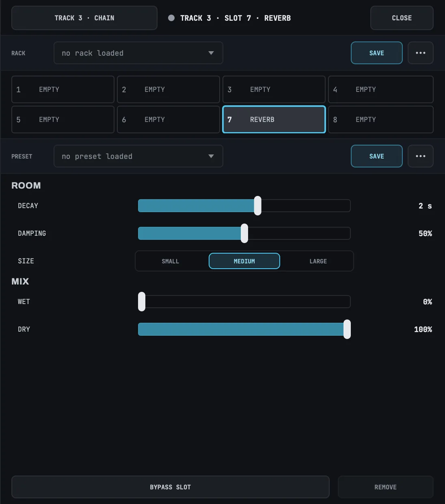
Task: Click the Damping value 50%
Action: tap(425, 233)
